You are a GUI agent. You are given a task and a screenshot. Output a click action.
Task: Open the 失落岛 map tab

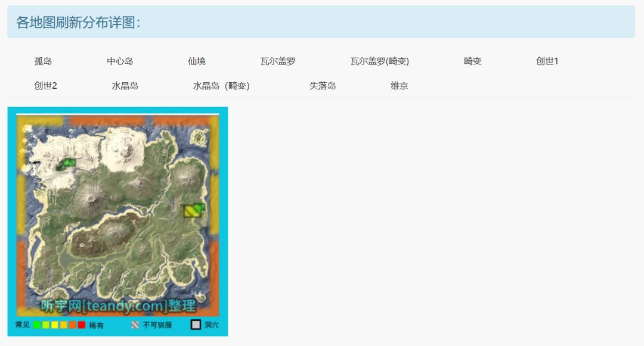[323, 86]
